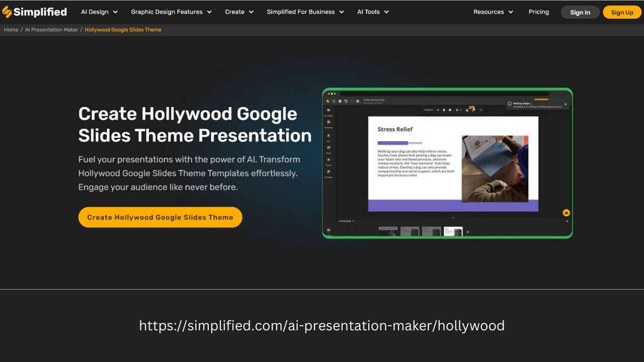
Task: Click the Create Hollywood Google Slides Theme button
Action: pyautogui.click(x=160, y=217)
